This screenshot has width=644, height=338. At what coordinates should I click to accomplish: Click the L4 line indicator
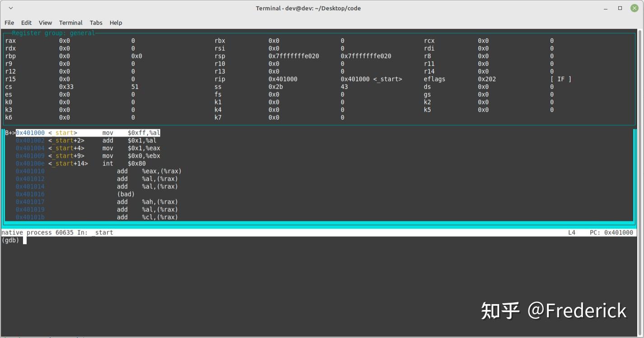click(572, 232)
